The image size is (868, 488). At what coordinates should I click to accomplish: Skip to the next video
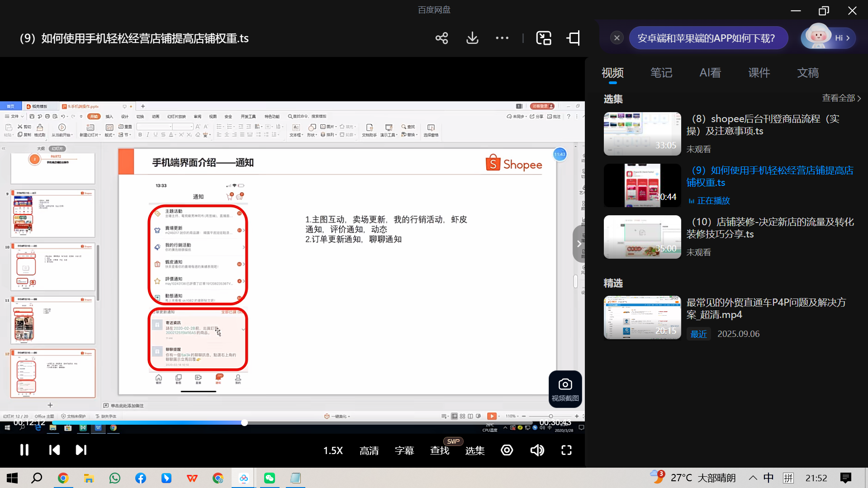coord(81,450)
